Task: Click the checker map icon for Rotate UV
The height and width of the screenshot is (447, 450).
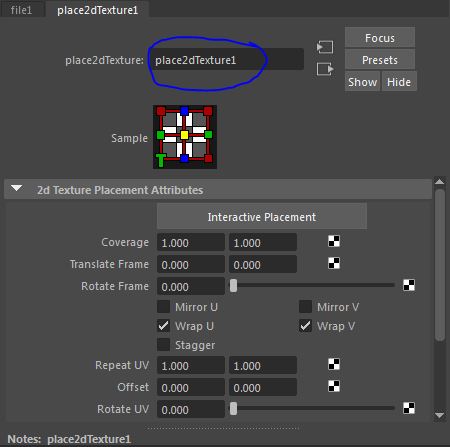Action: [409, 408]
